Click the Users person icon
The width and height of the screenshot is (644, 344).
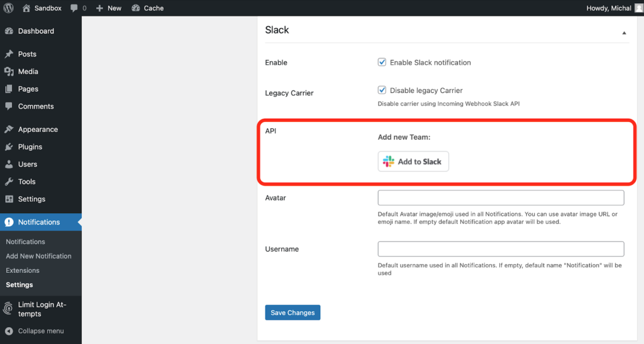pyautogui.click(x=9, y=164)
